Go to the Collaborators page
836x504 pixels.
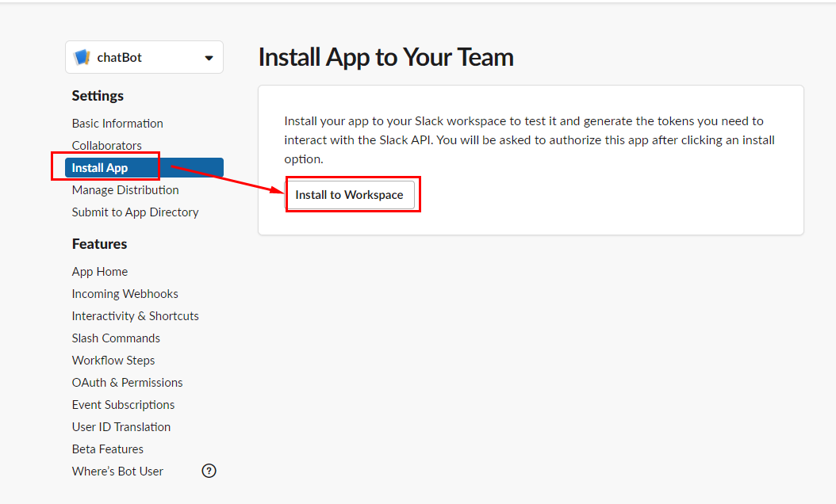(106, 146)
